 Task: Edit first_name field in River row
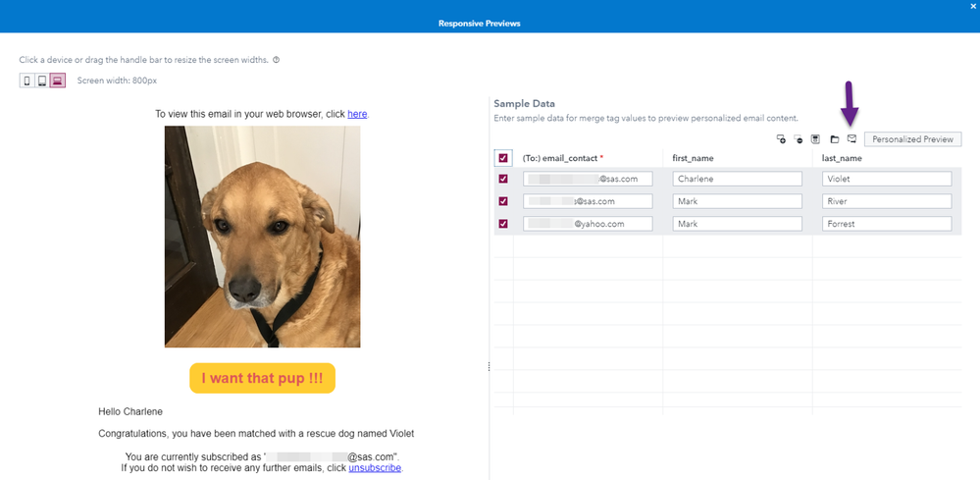[x=738, y=201]
